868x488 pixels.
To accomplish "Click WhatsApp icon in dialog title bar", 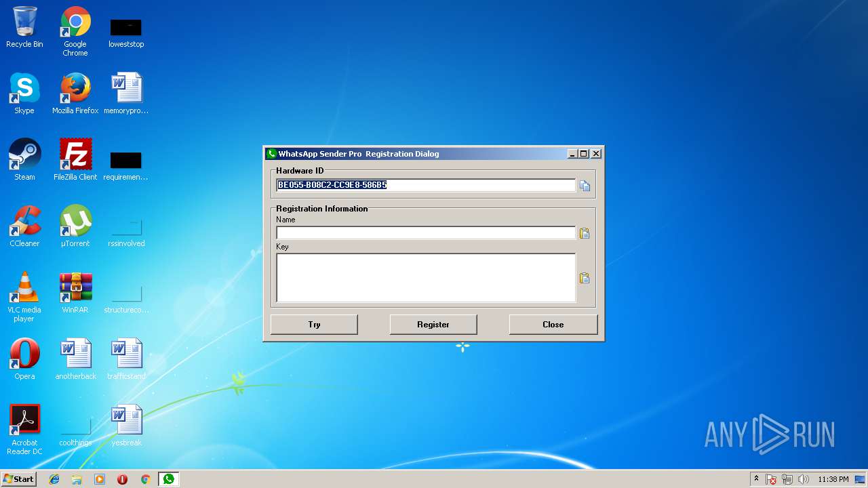I will coord(271,154).
